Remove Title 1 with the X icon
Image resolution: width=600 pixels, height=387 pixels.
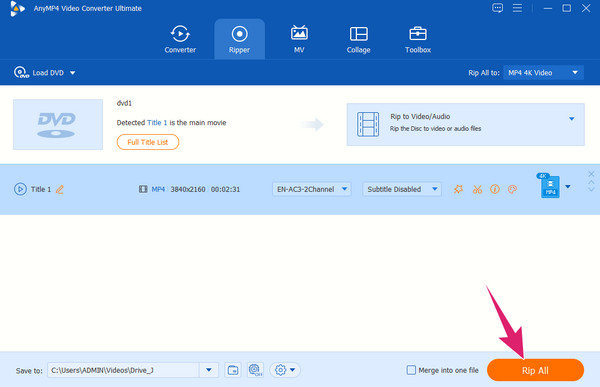[591, 174]
